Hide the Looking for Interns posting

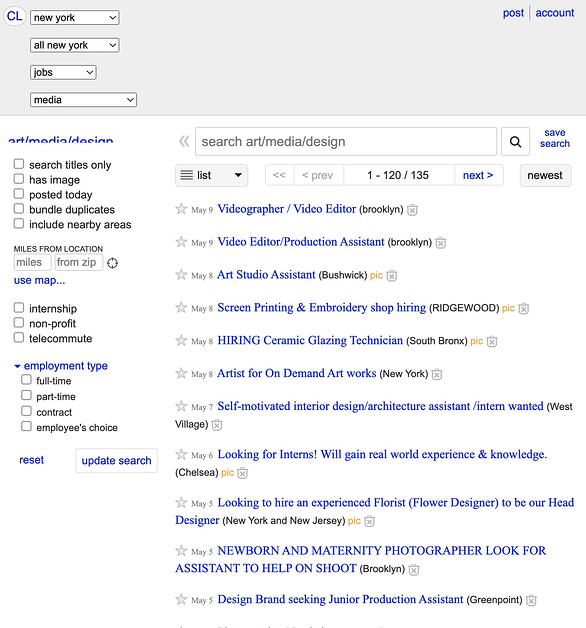click(x=242, y=473)
